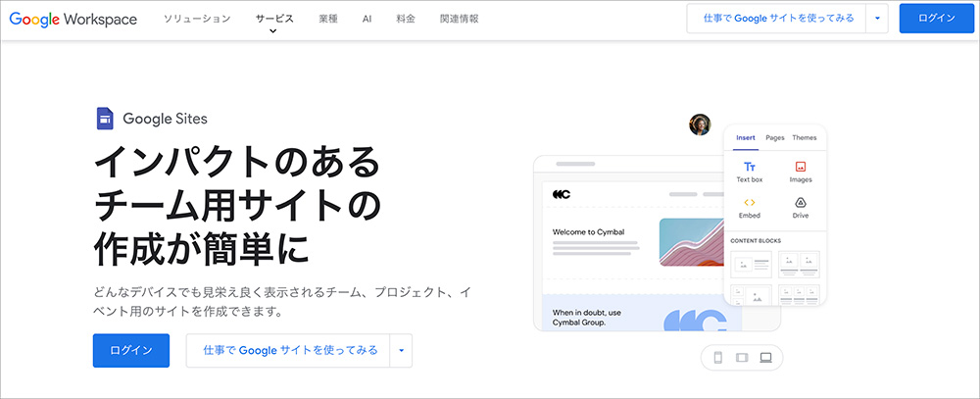The height and width of the screenshot is (399, 980).
Task: Choose the laptop preview device icon
Action: tap(765, 358)
